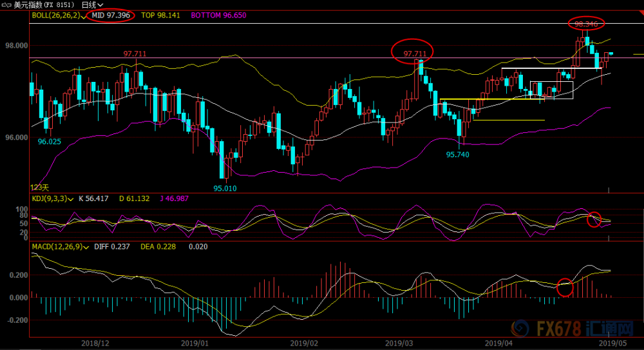Expand the KDJ(9,3,3) indicator dropdown
Screen dimensions: 644x350
pos(71,199)
